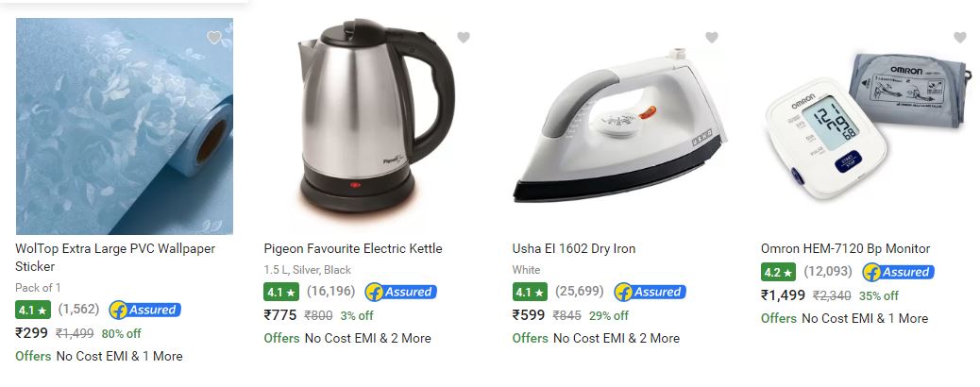Click wishlist heart on Omron BP monitor
This screenshot has height=387, width=980.
tap(960, 38)
